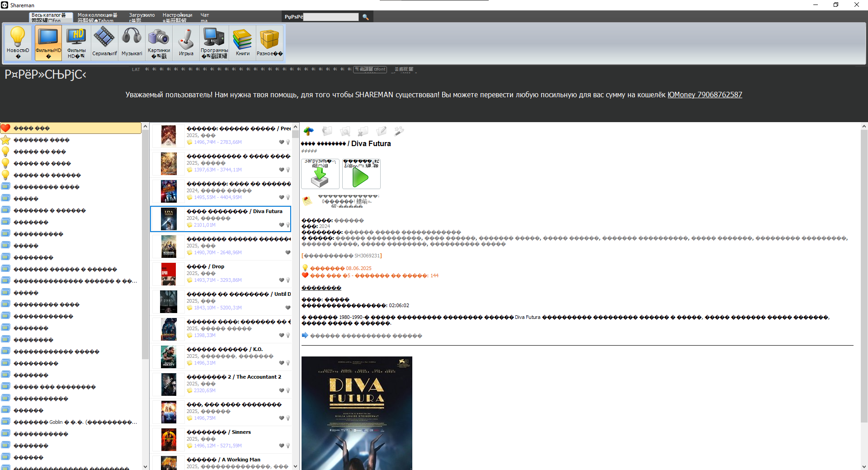This screenshot has height=470, width=868.
Task: Toggle heart on The Accountant 2 row
Action: pyautogui.click(x=282, y=390)
